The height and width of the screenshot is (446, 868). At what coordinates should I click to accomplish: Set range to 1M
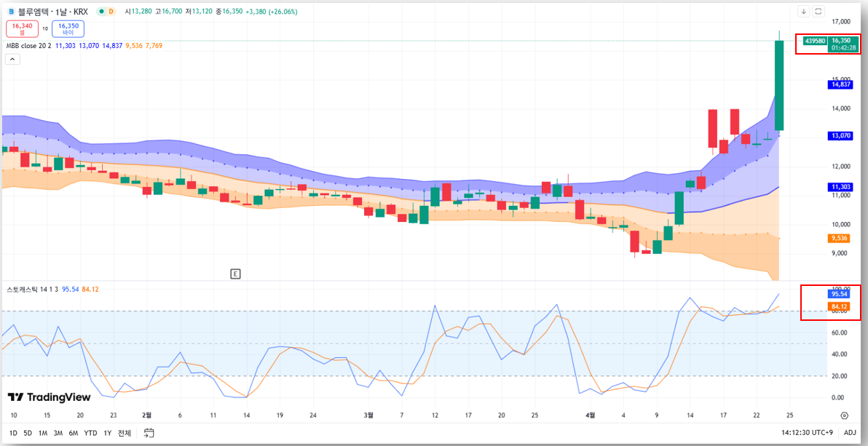click(43, 434)
